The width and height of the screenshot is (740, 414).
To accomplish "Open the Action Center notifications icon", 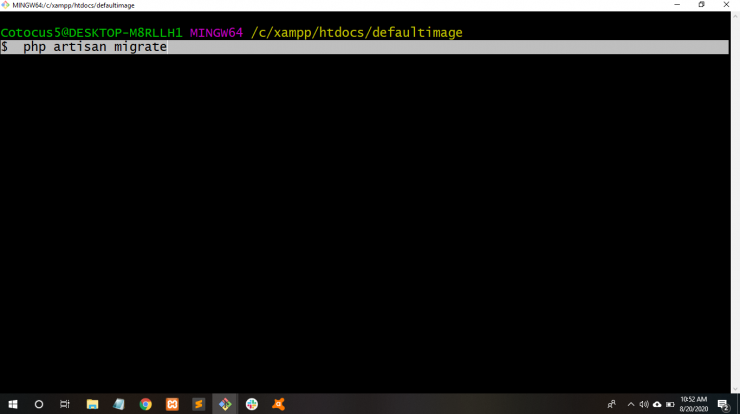I will (x=723, y=405).
